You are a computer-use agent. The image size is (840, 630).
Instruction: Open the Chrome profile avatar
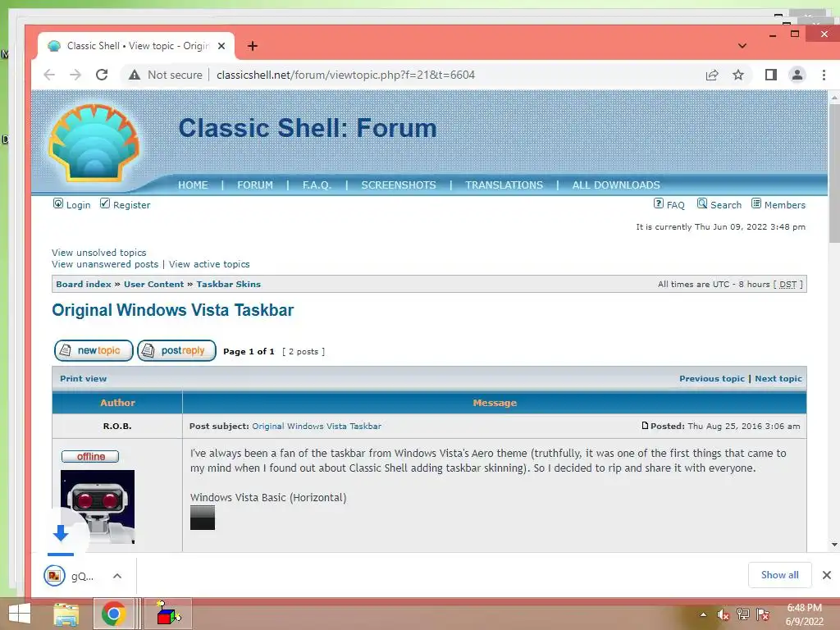point(797,75)
